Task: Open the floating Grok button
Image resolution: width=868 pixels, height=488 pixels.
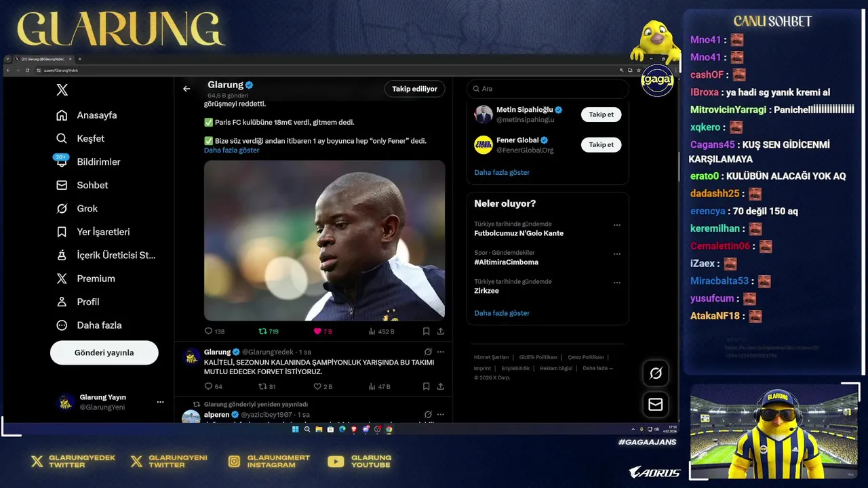Action: click(656, 373)
